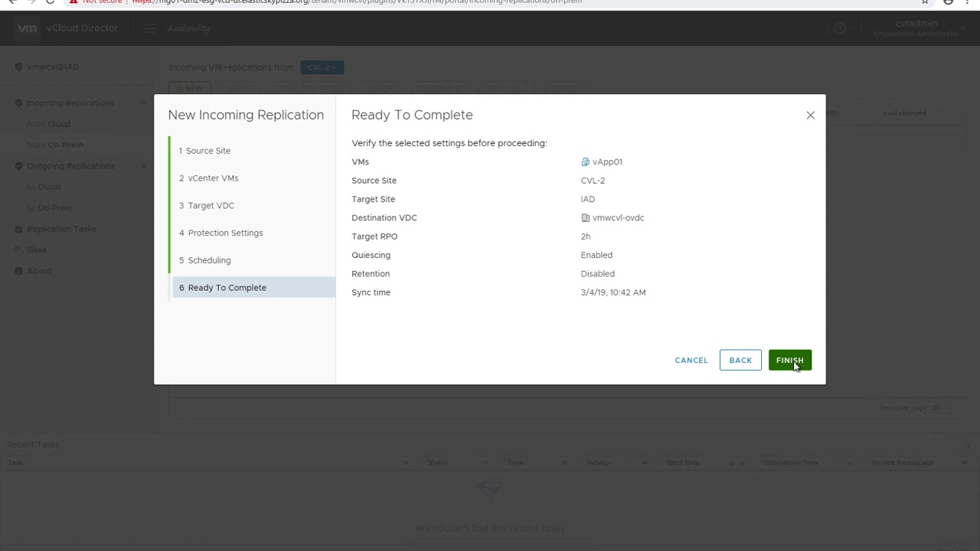
Task: Click the CVL-2 source site value
Action: [593, 181]
